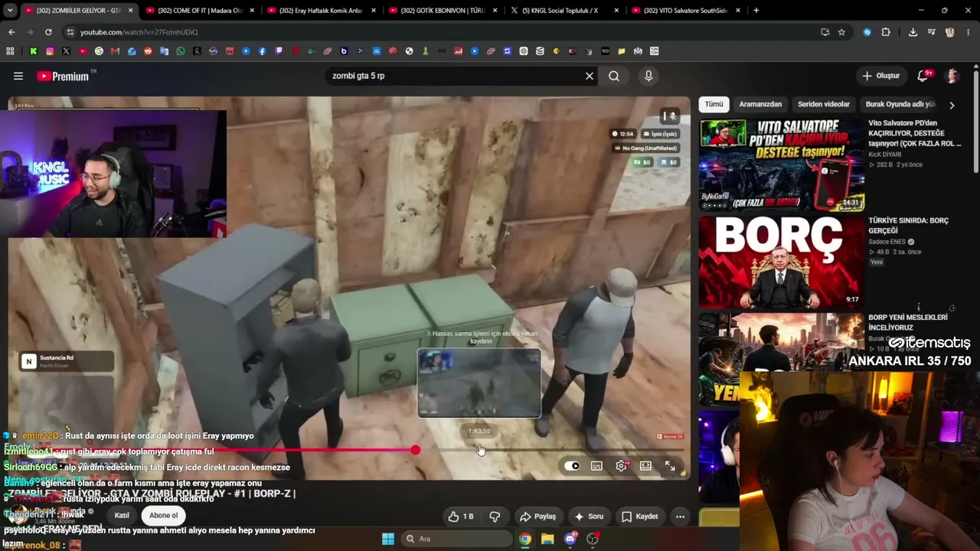980x551 pixels.
Task: Click the browser address bar URL
Action: [x=139, y=32]
